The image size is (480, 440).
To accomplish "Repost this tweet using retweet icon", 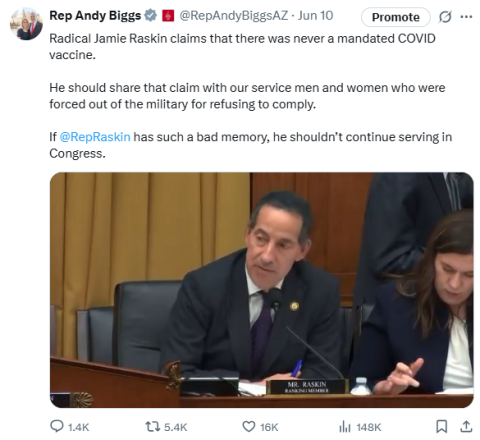I will click(x=153, y=427).
